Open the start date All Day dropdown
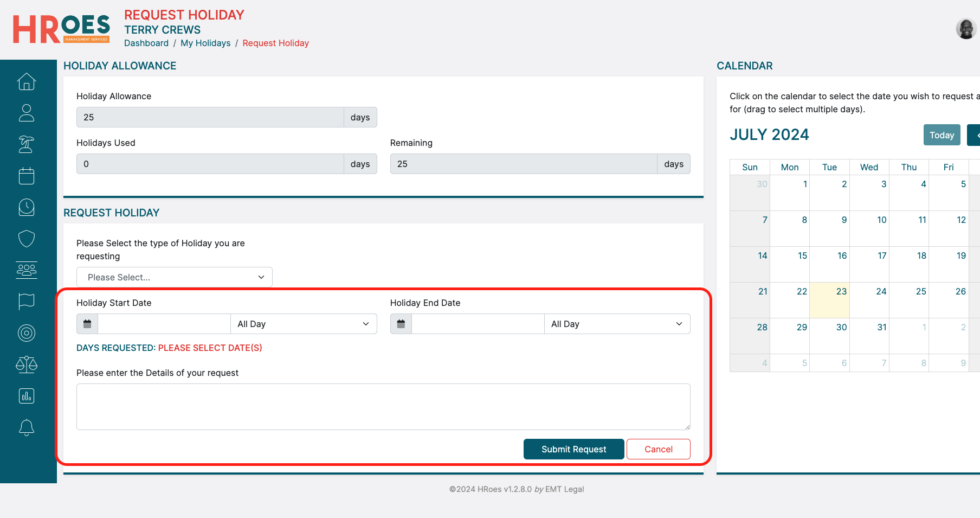 click(303, 324)
